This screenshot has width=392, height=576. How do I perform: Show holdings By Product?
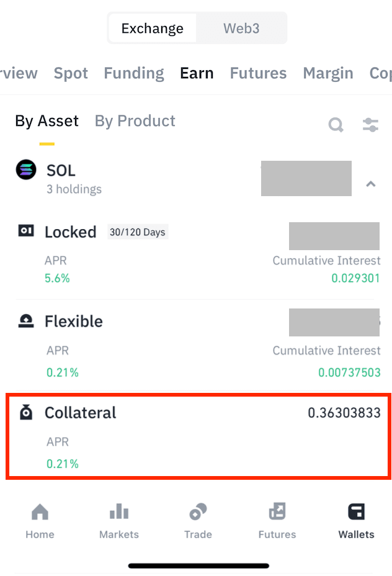pos(135,121)
